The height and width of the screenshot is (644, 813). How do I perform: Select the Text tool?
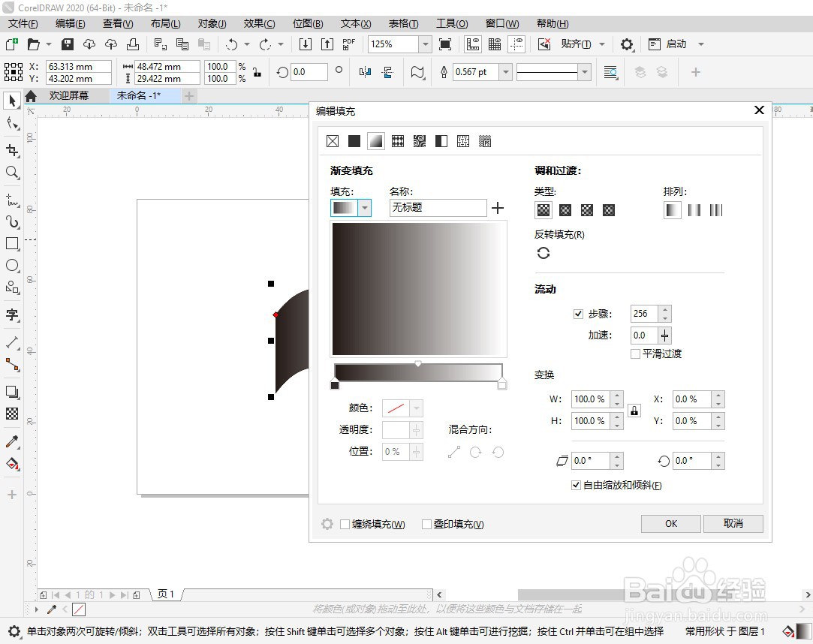tap(12, 314)
